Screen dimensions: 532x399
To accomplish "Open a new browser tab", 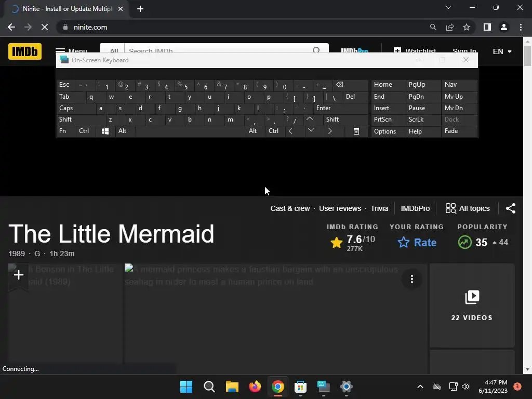I will [x=140, y=9].
